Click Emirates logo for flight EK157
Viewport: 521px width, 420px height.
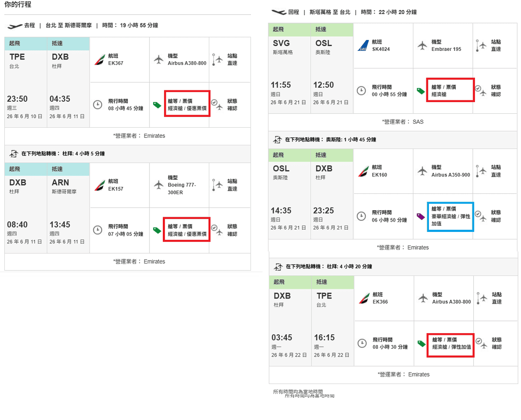click(99, 185)
